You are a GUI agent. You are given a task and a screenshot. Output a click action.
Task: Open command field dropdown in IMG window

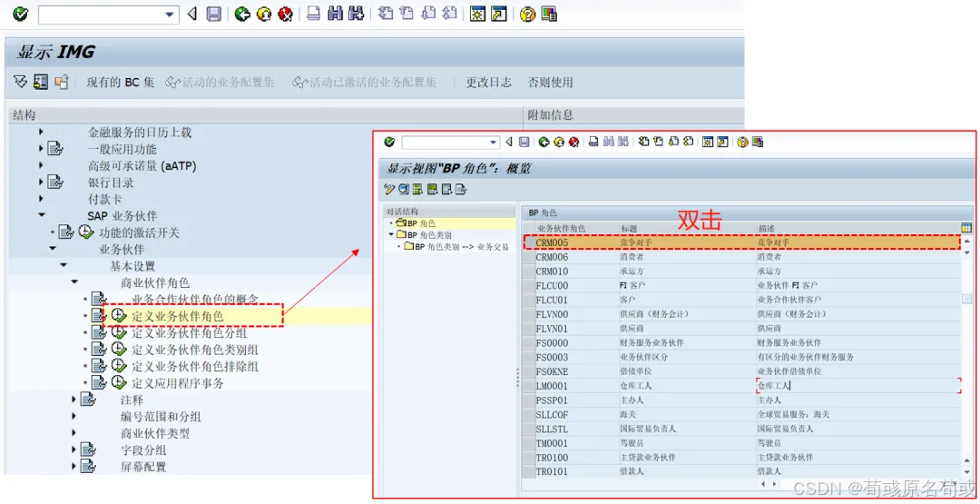pyautogui.click(x=170, y=15)
